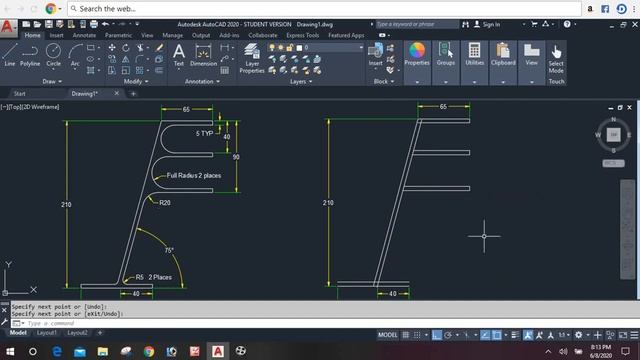The height and width of the screenshot is (360, 640).
Task: Click the Table icon in Annotation panel
Action: (x=224, y=70)
